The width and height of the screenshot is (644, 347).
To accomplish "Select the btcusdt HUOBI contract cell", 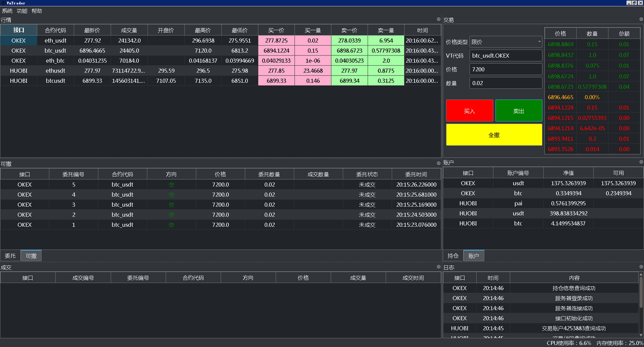I will [x=55, y=81].
